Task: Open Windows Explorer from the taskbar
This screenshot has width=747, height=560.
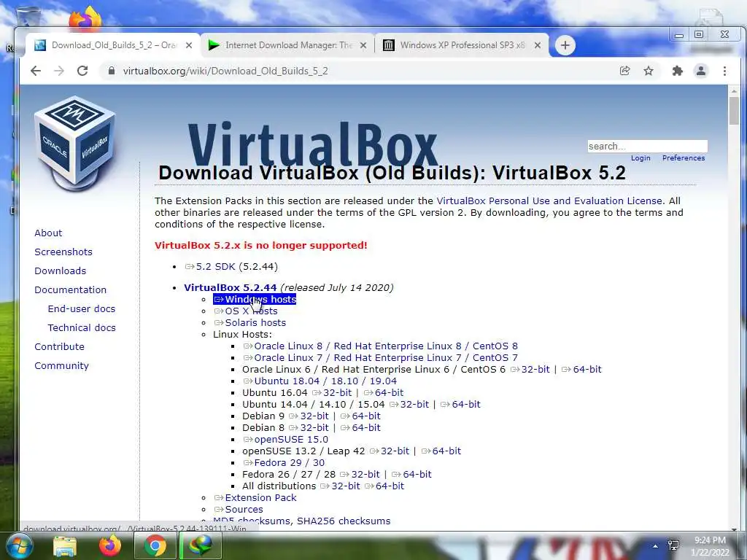Action: point(65,545)
